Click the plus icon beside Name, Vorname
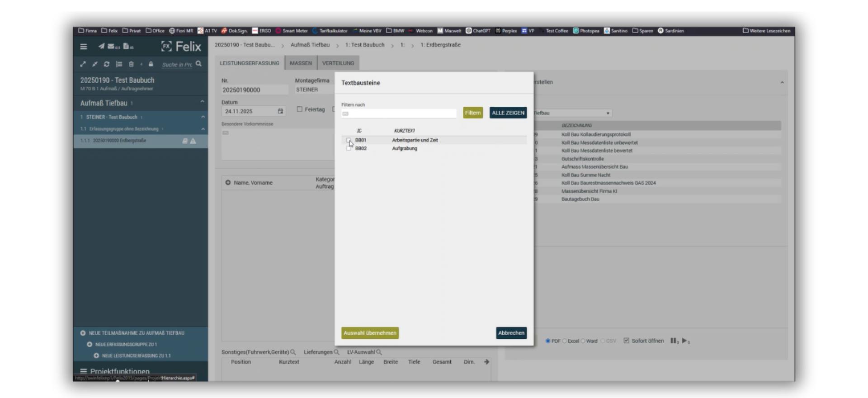Viewport: 868px width, 398px height. [228, 183]
